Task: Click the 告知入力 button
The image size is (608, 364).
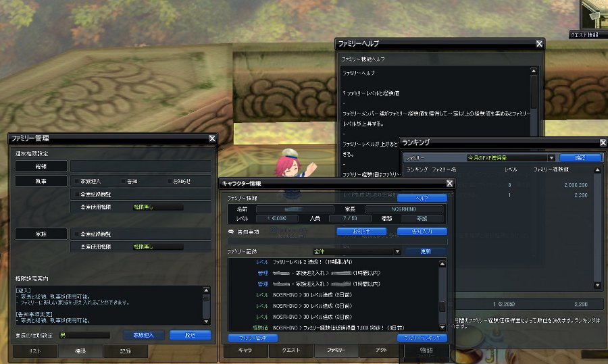Action: click(422, 231)
